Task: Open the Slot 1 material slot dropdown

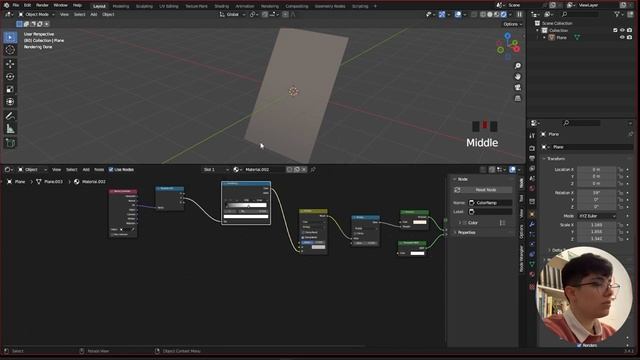Action: pyautogui.click(x=216, y=169)
